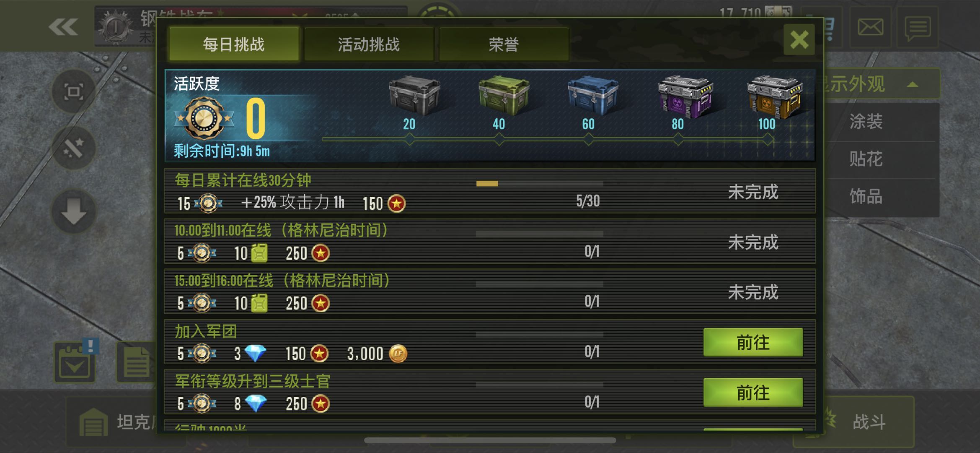The image size is (980, 453).
Task: Click the 每日累计在线30分钟 progress bar
Action: 540,184
